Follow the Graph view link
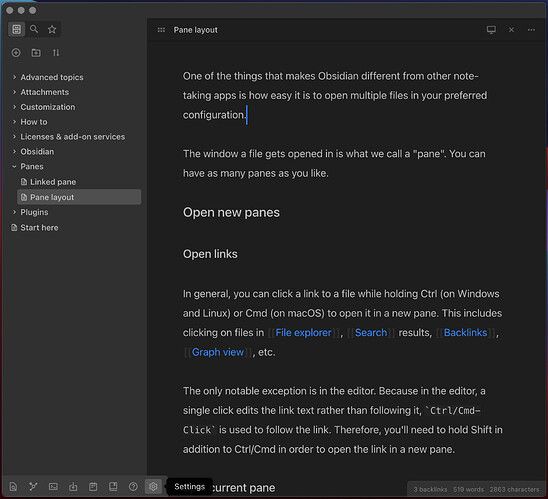Screen dimensions: 548x499 217,352
